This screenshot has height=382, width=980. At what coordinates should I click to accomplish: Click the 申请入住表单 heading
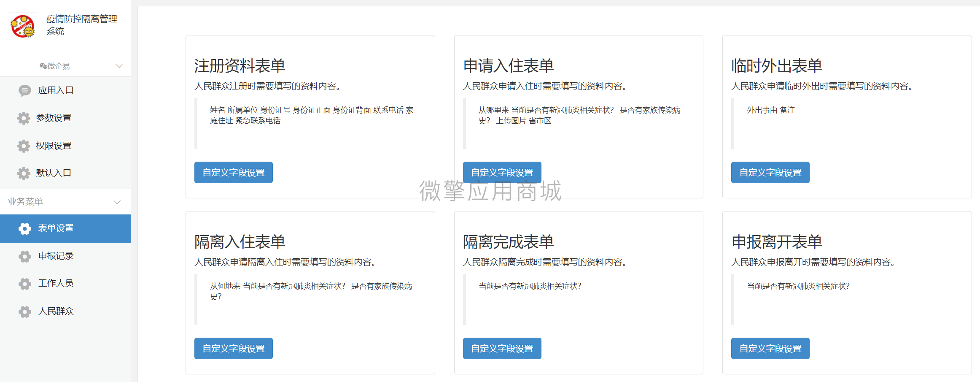[x=509, y=66]
